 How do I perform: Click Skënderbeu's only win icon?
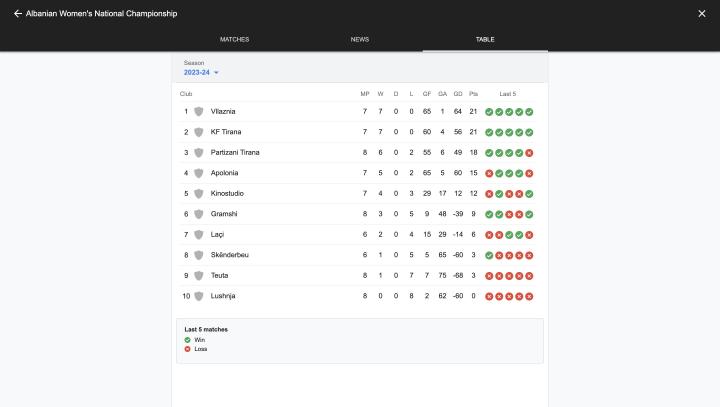(489, 255)
